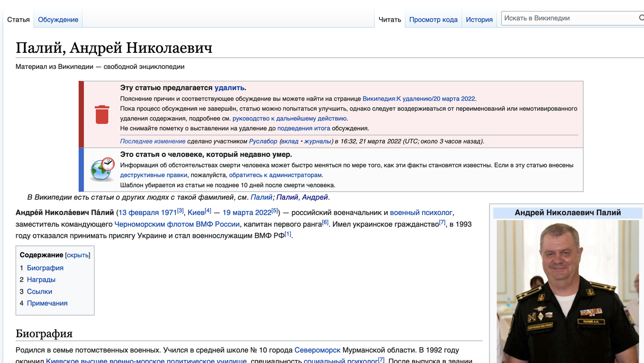Screen dimensions: 644x363
Task: Open the вклад link for Руслабор
Action: coord(289,141)
